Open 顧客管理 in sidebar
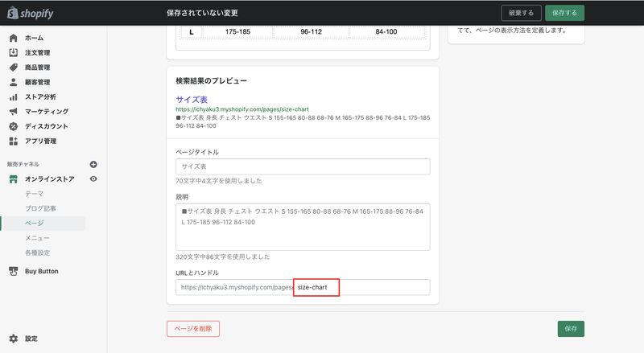 37,82
